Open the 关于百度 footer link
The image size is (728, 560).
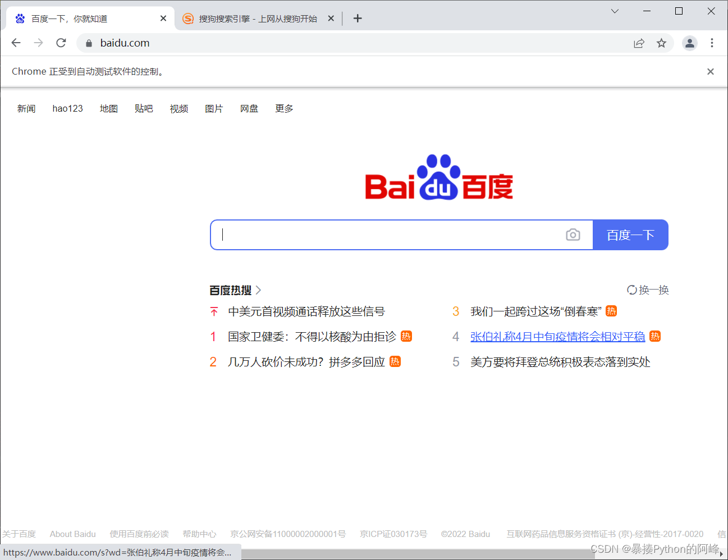(x=19, y=534)
